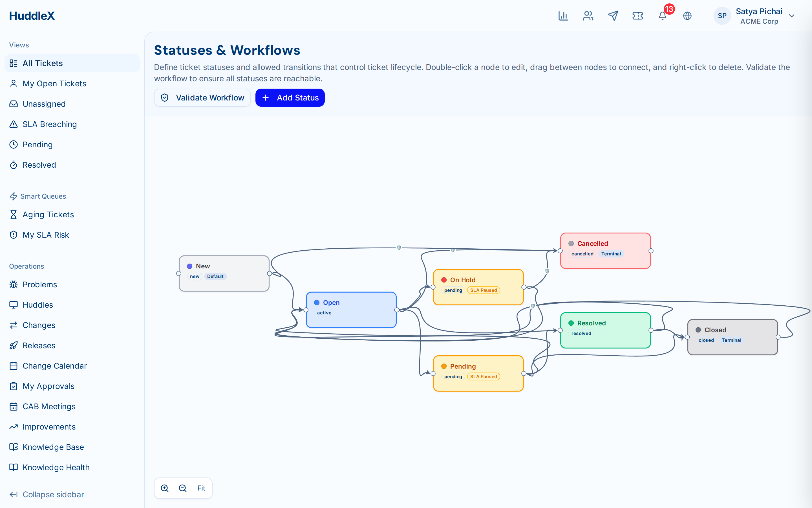
Task: Click Add Status button
Action: pyautogui.click(x=290, y=98)
